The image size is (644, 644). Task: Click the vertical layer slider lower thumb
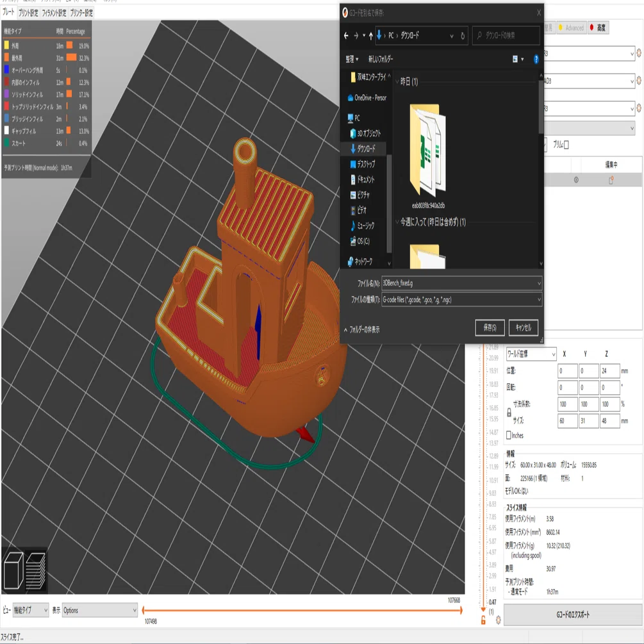[483, 609]
